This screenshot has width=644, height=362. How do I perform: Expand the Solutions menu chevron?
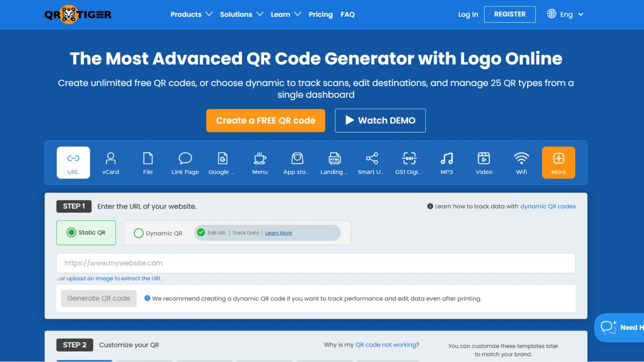tap(260, 14)
